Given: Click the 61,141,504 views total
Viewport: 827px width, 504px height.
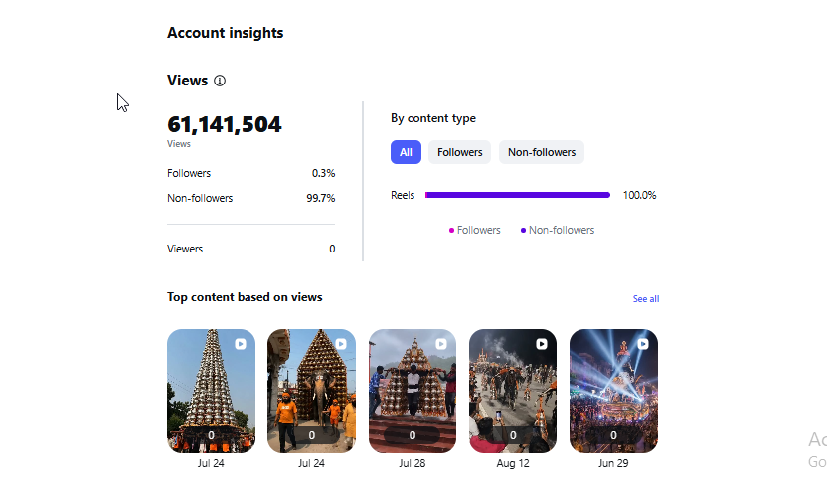Looking at the screenshot, I should pyautogui.click(x=225, y=125).
